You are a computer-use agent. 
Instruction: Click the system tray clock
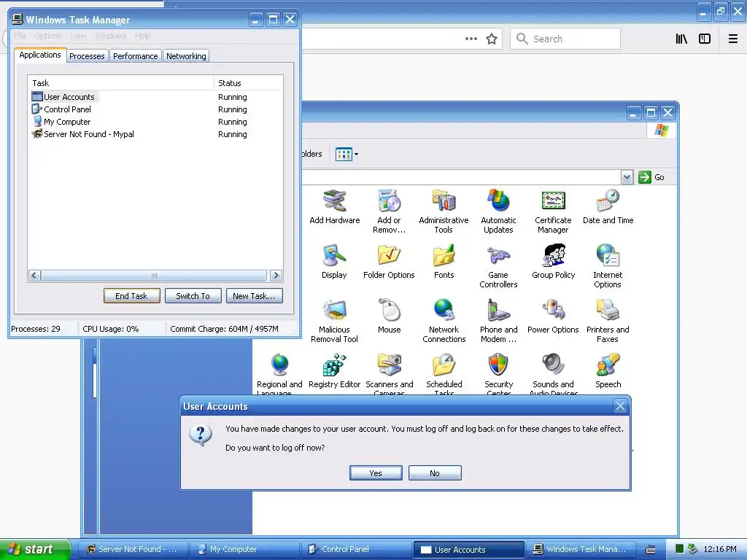[x=720, y=549]
